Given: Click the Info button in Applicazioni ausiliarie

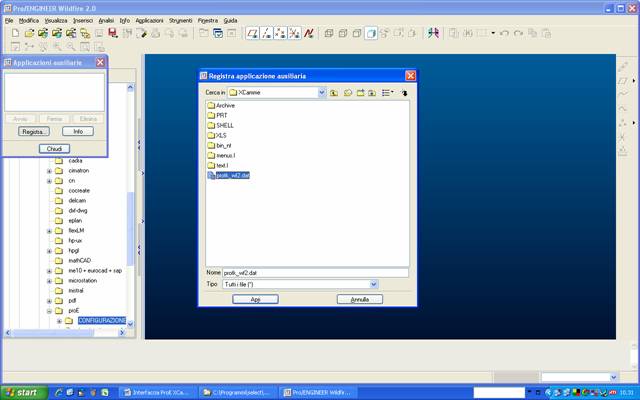Looking at the screenshot, I should pyautogui.click(x=78, y=131).
